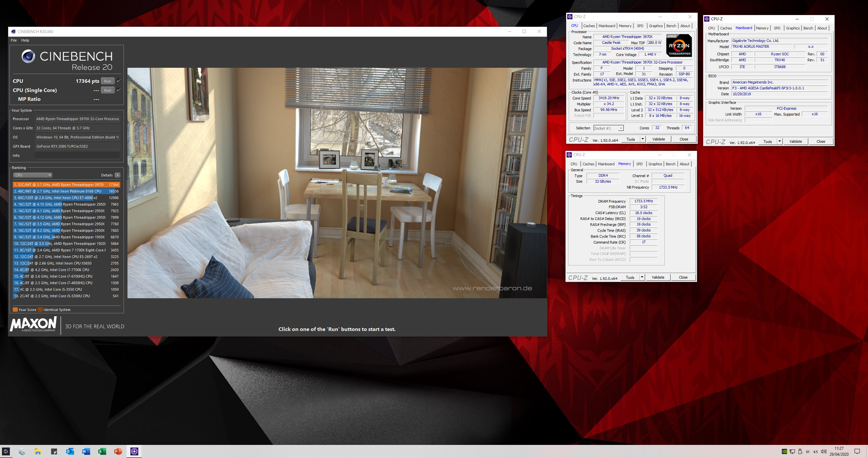Open Tools dropdown arrow in Memory window

coord(642,278)
